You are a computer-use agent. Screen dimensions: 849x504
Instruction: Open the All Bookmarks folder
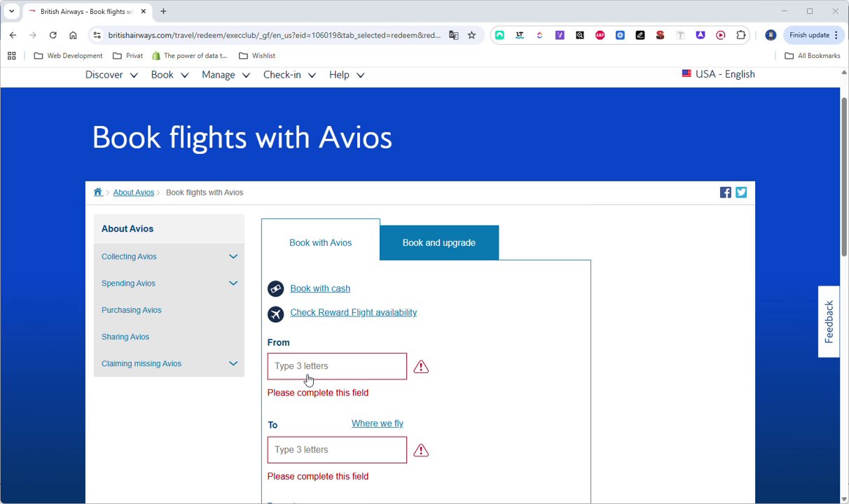[x=813, y=55]
